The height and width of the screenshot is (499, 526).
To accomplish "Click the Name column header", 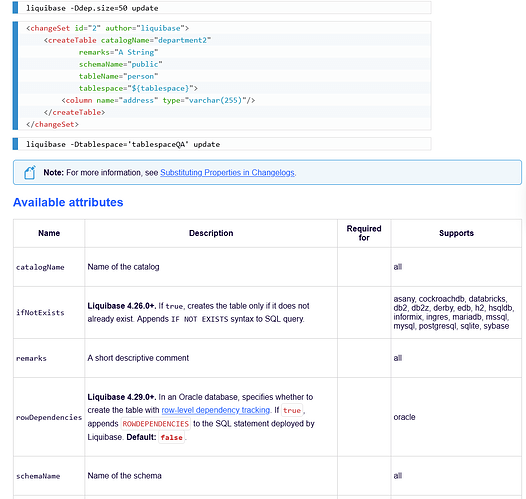I will coord(49,233).
